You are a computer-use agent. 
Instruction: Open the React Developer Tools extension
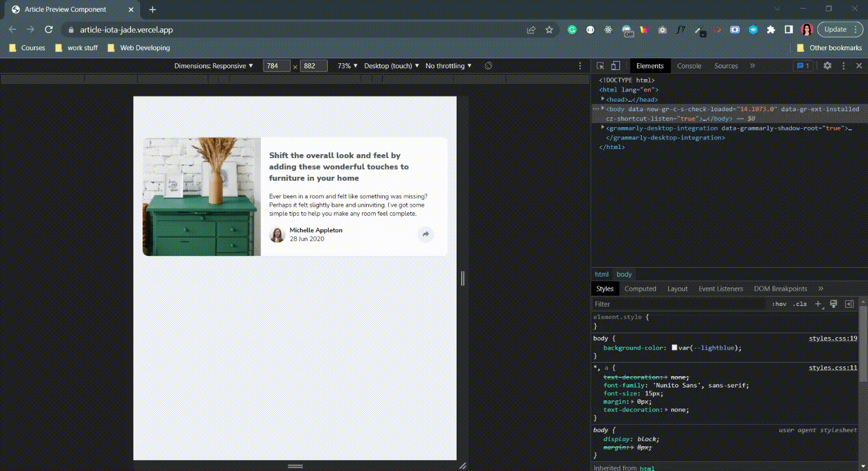[x=609, y=30]
